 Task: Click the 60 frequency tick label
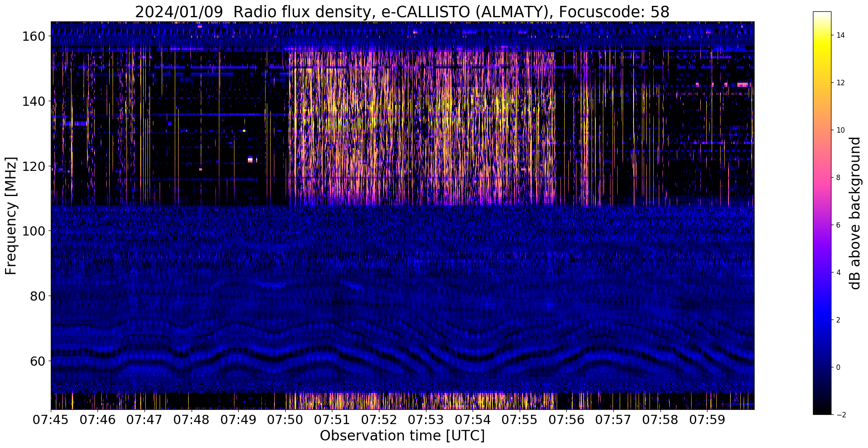tap(37, 361)
